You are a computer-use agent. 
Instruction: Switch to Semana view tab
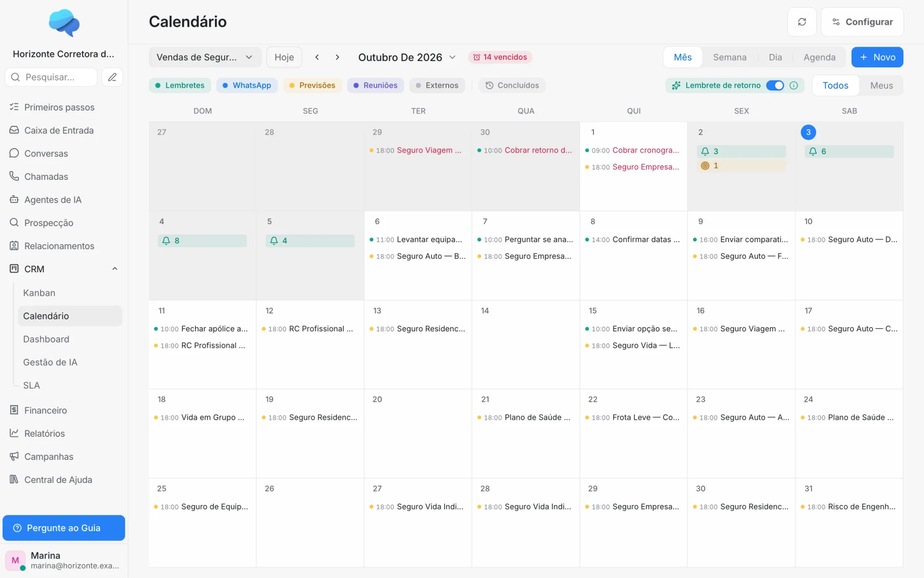pyautogui.click(x=729, y=57)
